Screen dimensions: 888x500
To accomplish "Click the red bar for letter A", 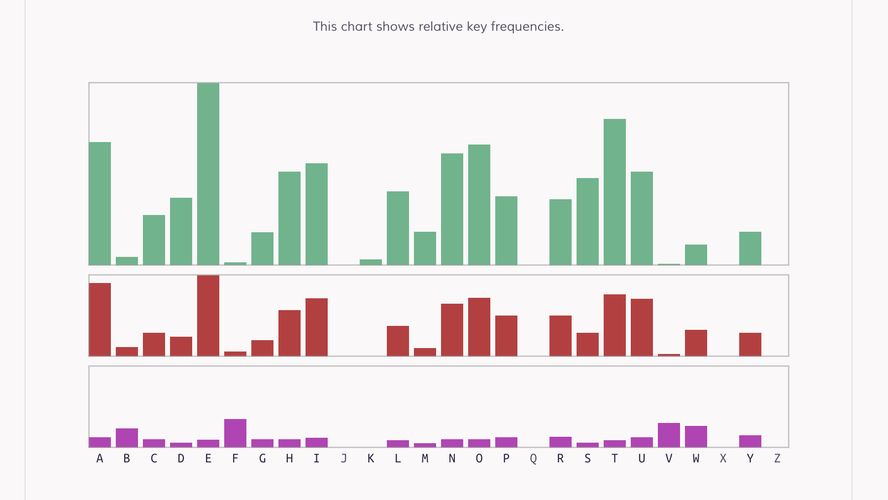I will click(100, 319).
